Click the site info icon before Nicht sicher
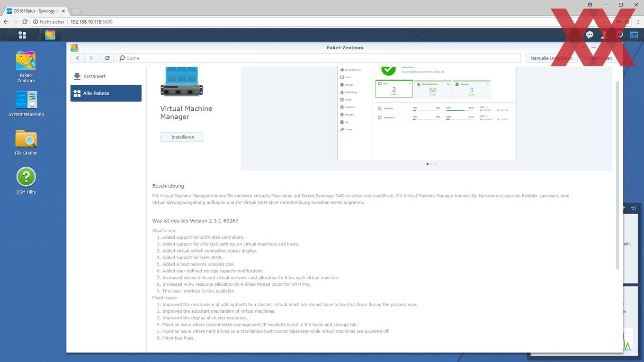This screenshot has height=362, width=644. click(x=36, y=22)
